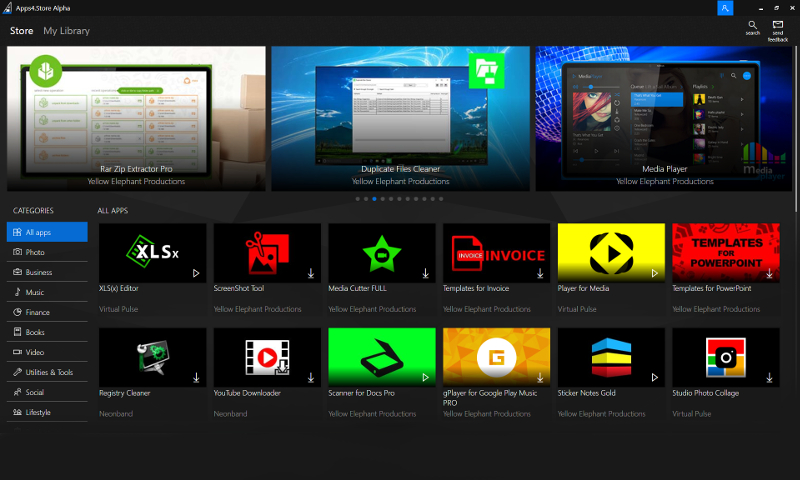Switch to the Store tab
This screenshot has height=480, width=800.
tap(21, 31)
